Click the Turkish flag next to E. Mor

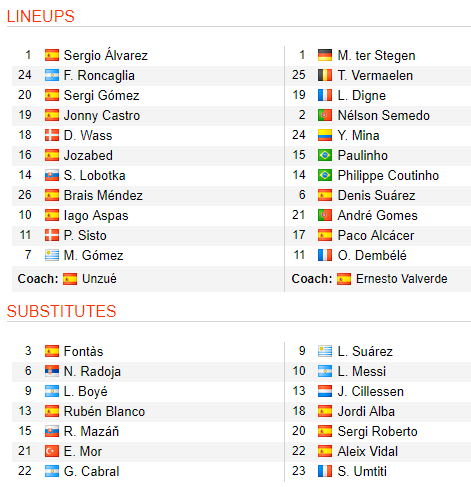tap(52, 451)
